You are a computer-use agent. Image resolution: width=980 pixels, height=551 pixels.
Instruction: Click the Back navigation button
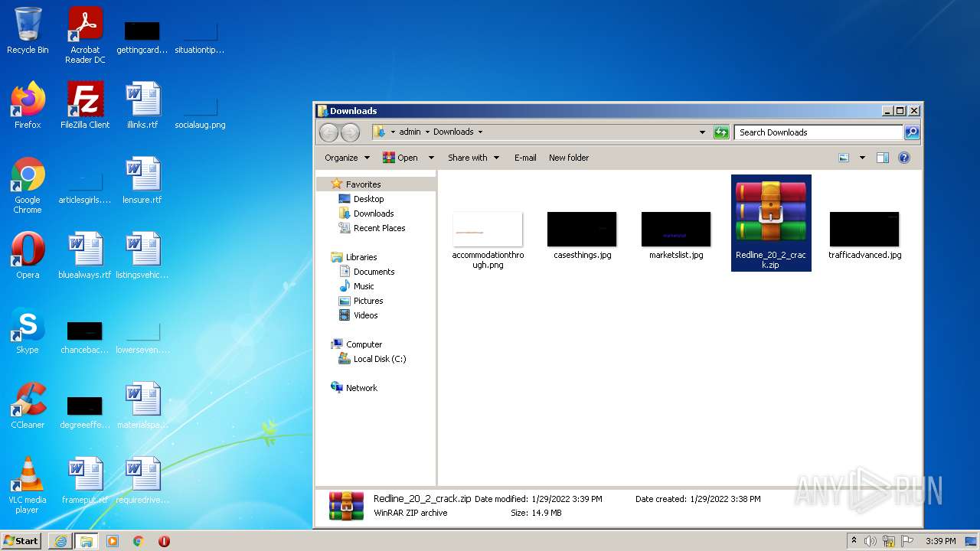point(328,132)
